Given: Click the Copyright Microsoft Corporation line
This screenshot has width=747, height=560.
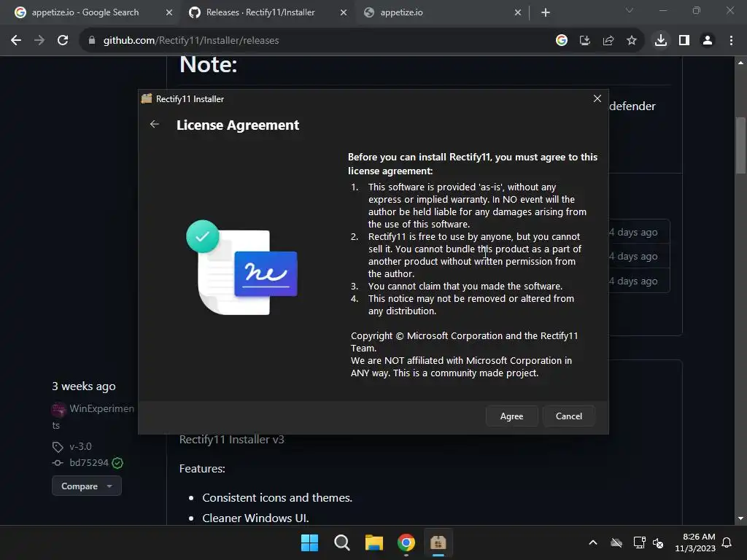Looking at the screenshot, I should 465,342.
